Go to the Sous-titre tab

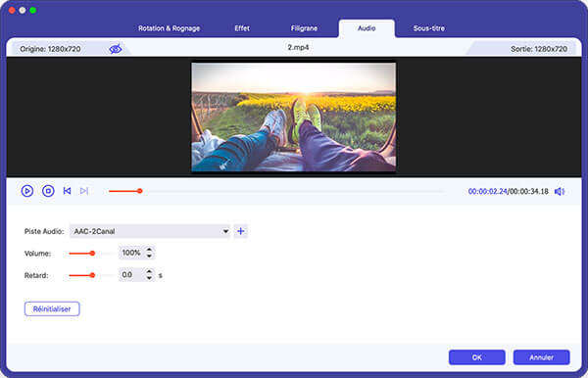point(429,28)
